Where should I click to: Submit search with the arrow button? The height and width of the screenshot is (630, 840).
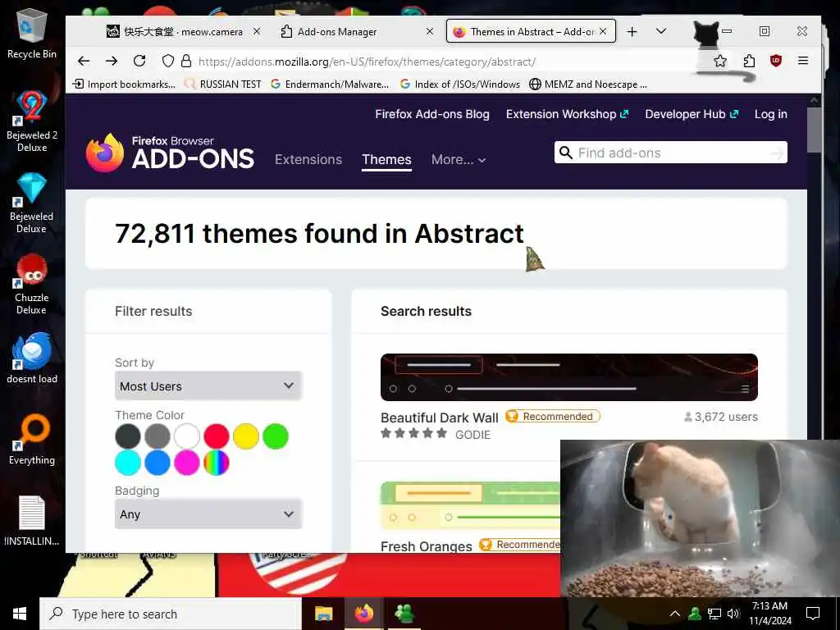point(777,153)
